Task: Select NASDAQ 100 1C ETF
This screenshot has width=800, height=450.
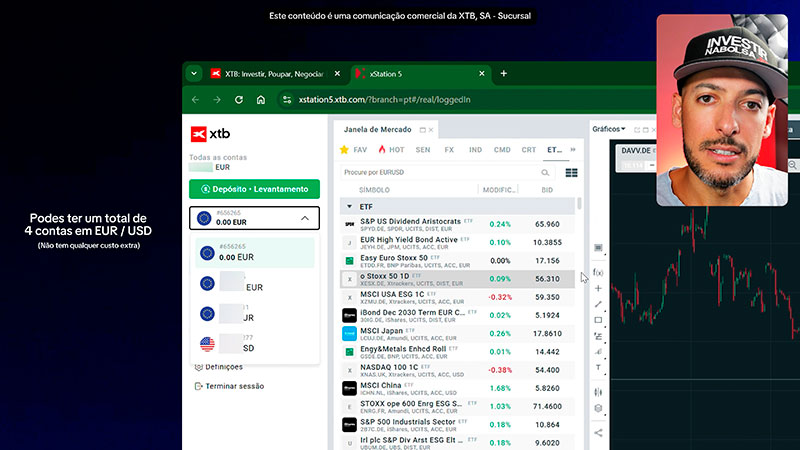Action: click(458, 370)
